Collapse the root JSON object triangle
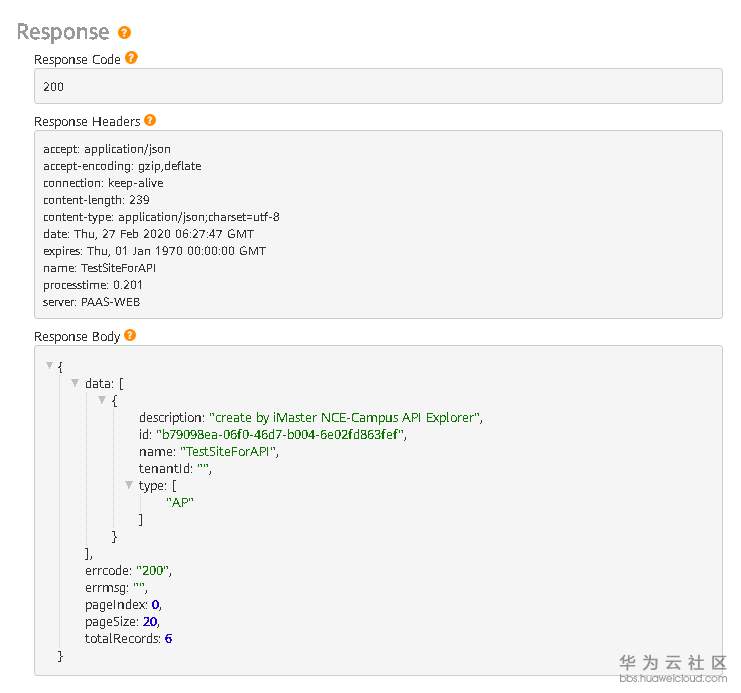Screen dimensions: 741x693 [x=49, y=366]
